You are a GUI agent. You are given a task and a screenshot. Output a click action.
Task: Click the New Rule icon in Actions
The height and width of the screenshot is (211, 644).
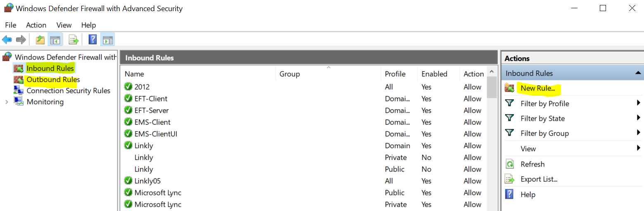pyautogui.click(x=509, y=88)
